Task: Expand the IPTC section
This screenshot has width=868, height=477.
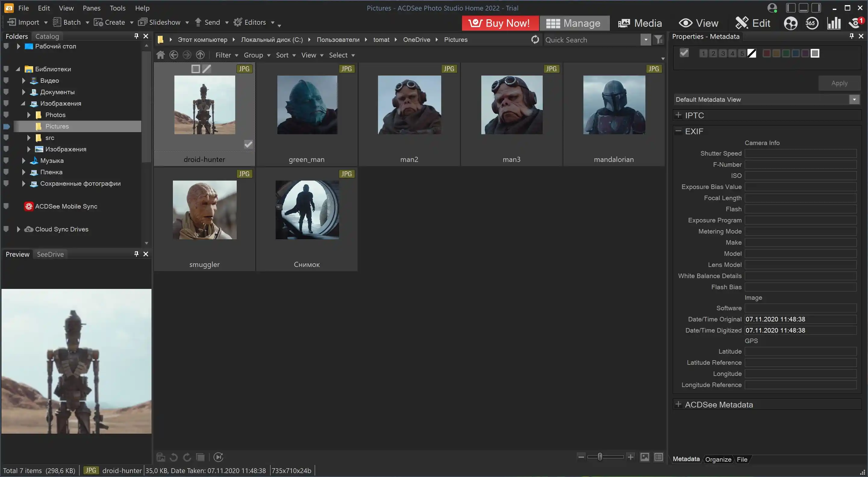Action: tap(678, 115)
